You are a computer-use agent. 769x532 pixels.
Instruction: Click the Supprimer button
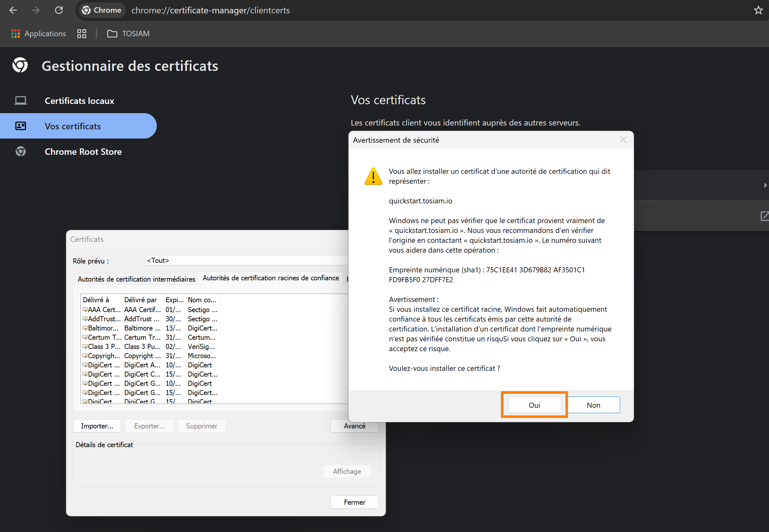click(202, 426)
